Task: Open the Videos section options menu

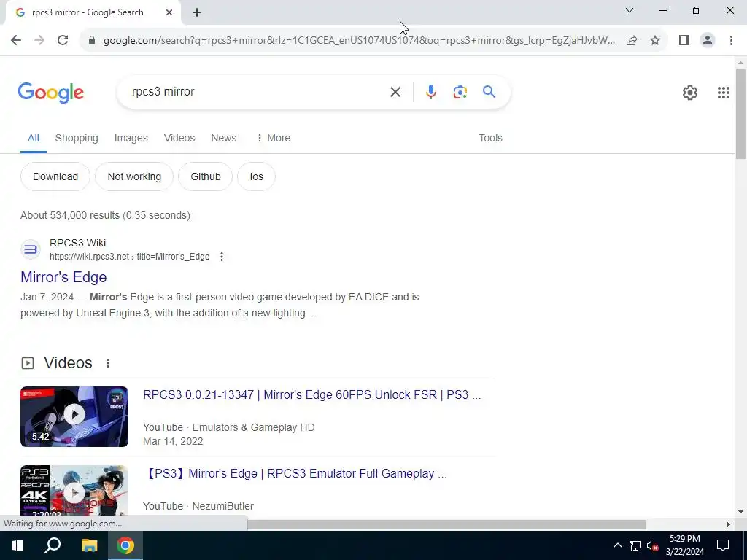Action: (108, 363)
